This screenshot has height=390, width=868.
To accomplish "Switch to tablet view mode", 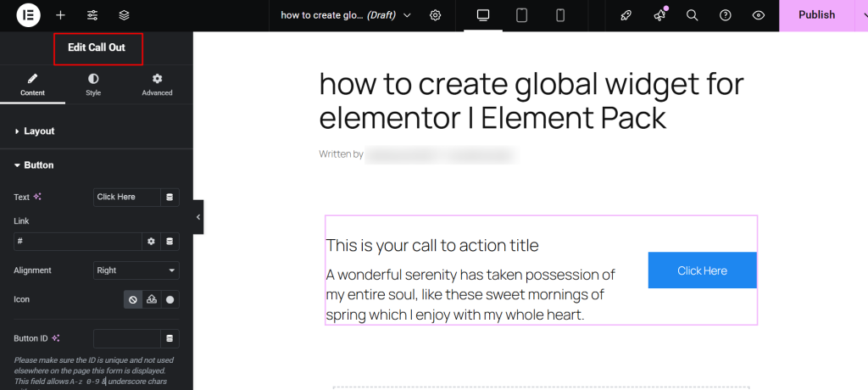I will click(522, 15).
